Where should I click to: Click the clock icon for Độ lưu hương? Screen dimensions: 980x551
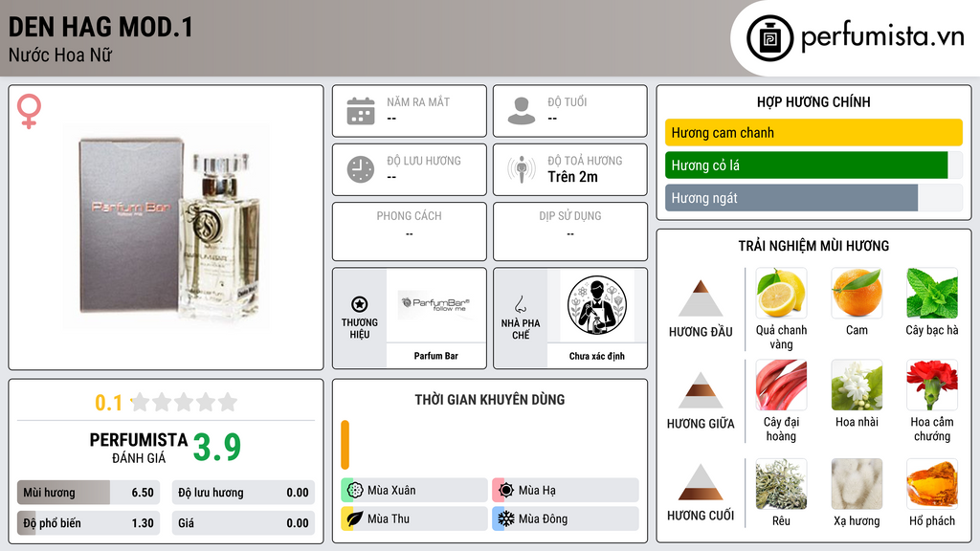tap(361, 169)
